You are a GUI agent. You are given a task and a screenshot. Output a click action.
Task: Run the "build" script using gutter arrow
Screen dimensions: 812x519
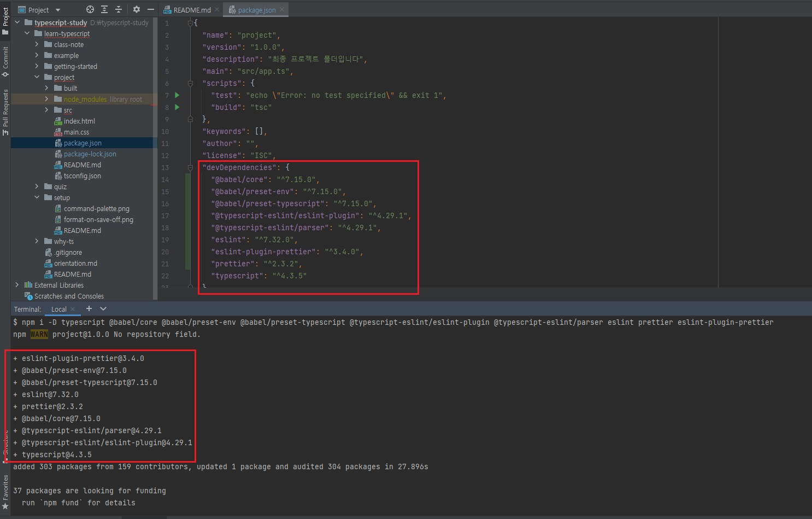(177, 107)
